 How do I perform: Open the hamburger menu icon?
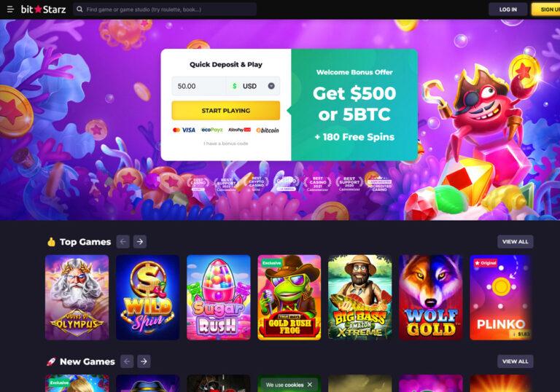click(10, 9)
